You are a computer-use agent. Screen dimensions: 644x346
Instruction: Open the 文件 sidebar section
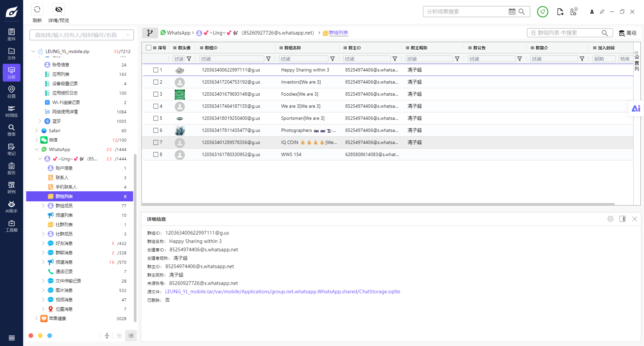click(x=11, y=54)
